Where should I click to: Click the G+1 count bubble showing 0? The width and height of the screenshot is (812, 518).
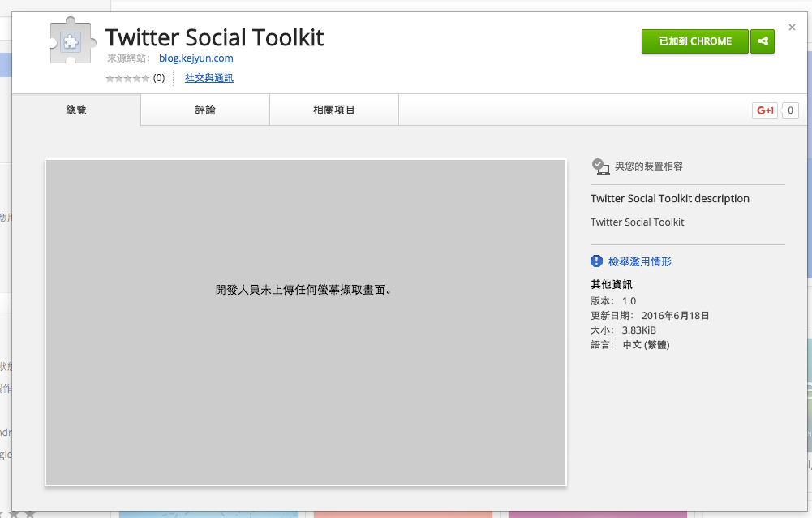[790, 110]
